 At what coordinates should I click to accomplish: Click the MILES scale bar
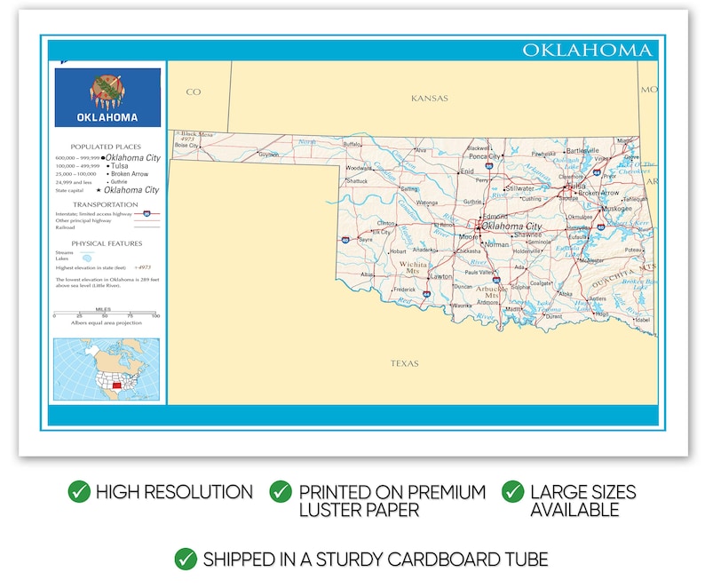pos(105,313)
